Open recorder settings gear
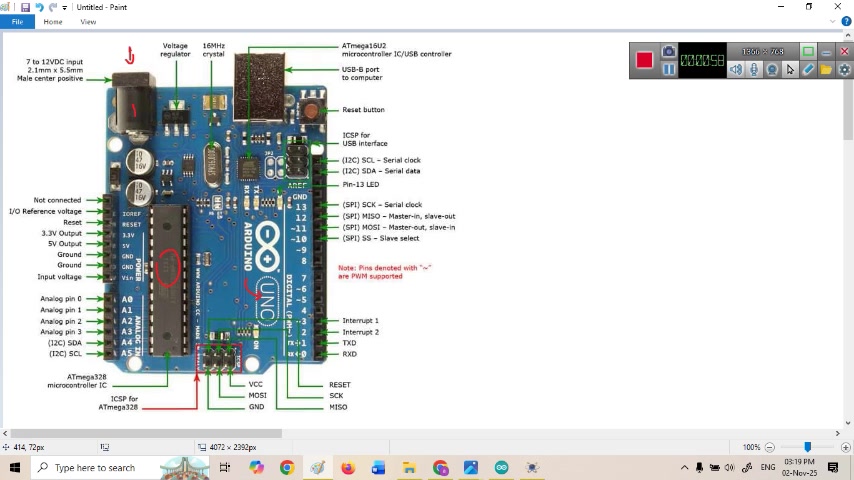Image resolution: width=854 pixels, height=480 pixels. click(x=844, y=70)
